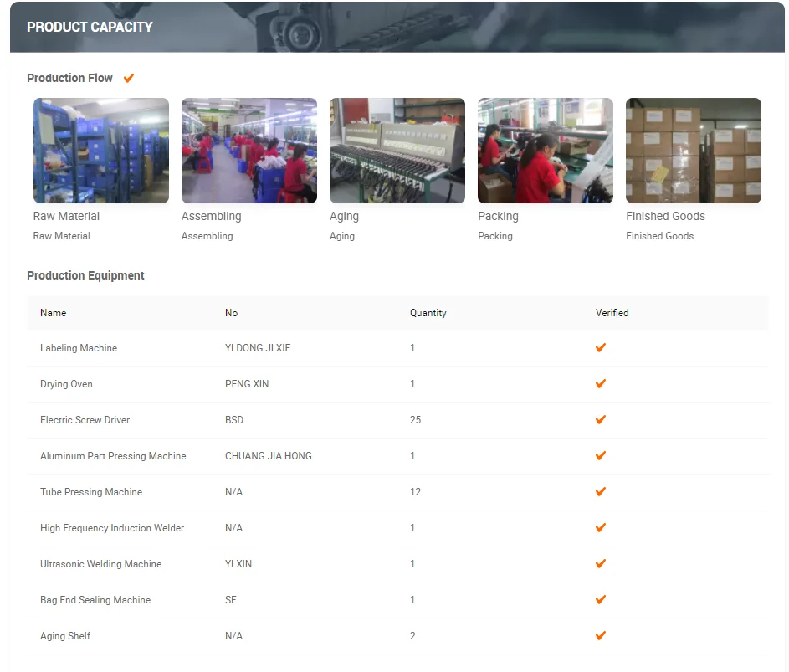Select the Aging Shelf name cell

pos(65,636)
